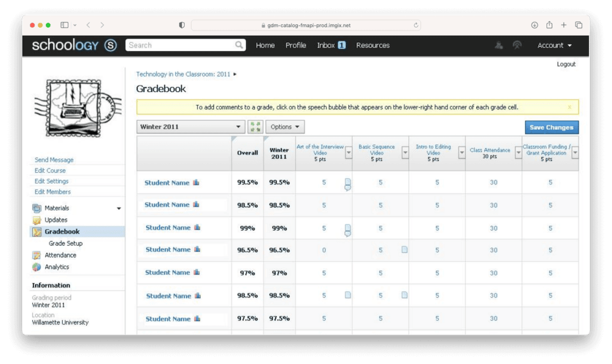
Task: Click the Materials sidebar icon
Action: pos(36,208)
